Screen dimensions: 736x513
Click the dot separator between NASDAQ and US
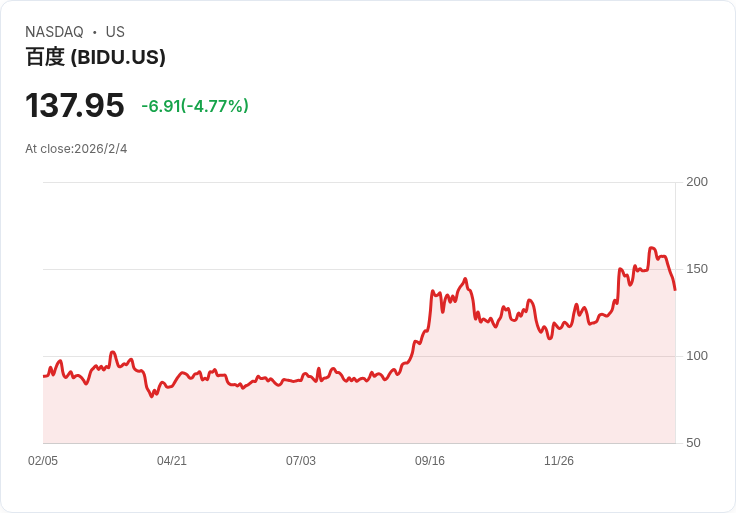coord(95,32)
